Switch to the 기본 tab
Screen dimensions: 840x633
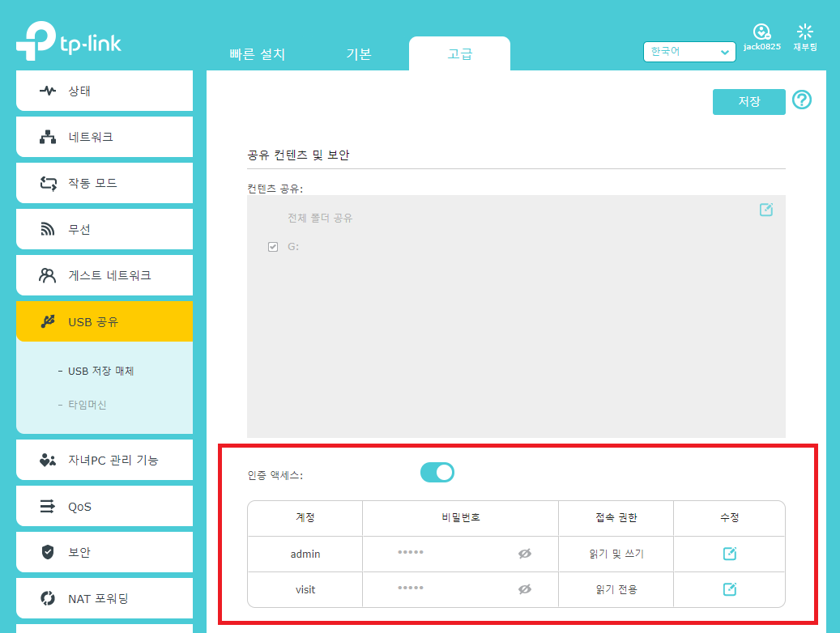[358, 54]
